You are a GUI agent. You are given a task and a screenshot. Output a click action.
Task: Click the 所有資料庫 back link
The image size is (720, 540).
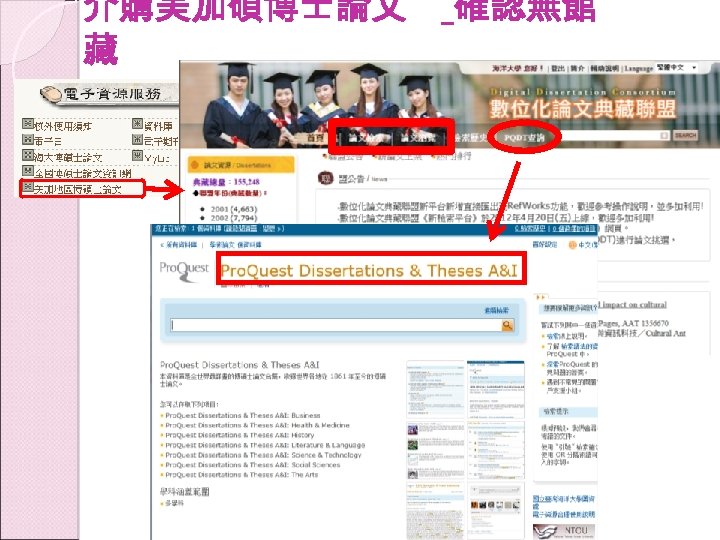pyautogui.click(x=178, y=245)
